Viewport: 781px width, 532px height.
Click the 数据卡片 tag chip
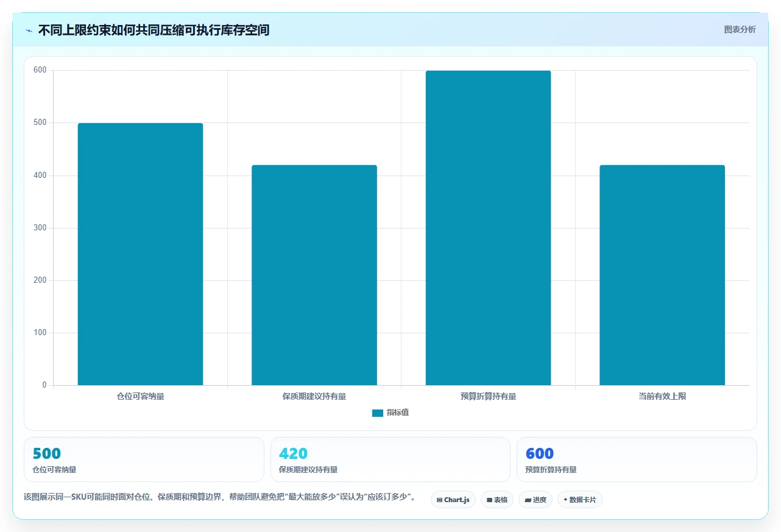tap(580, 500)
